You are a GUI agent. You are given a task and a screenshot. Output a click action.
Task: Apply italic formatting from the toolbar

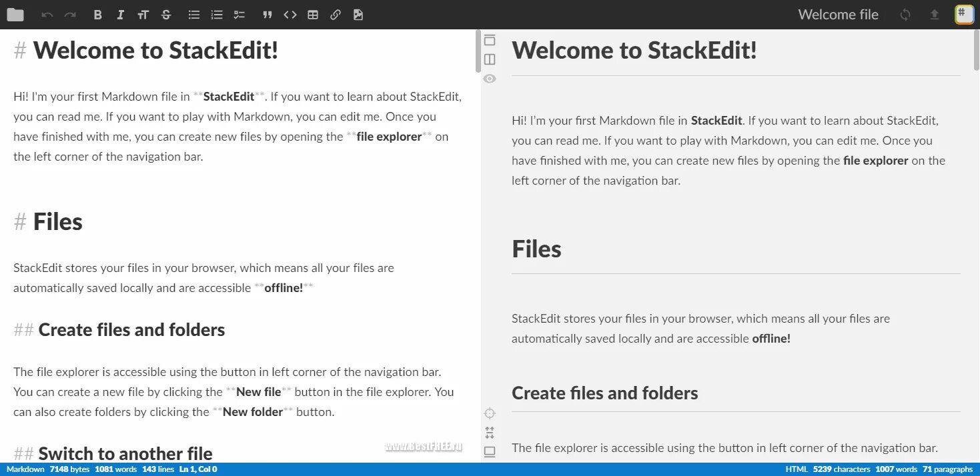point(121,15)
